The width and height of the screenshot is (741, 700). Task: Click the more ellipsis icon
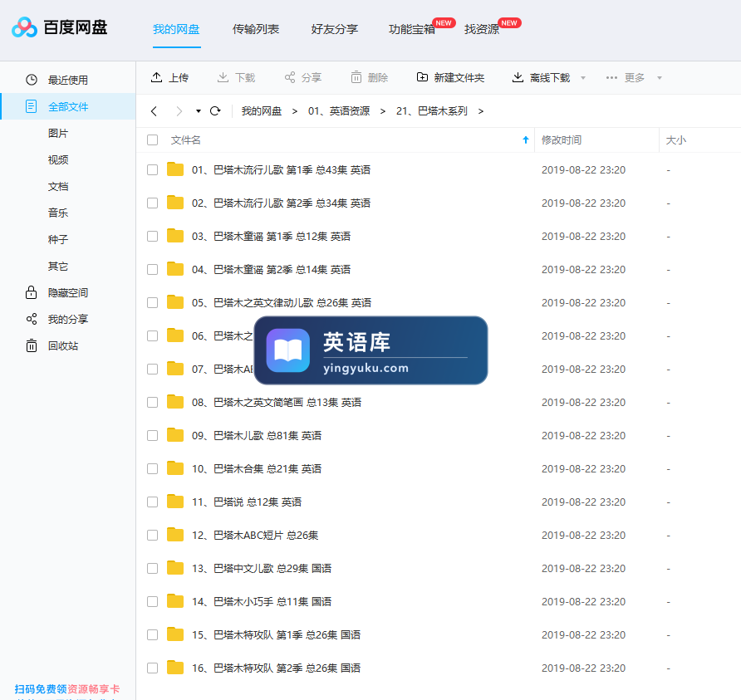pyautogui.click(x=611, y=77)
